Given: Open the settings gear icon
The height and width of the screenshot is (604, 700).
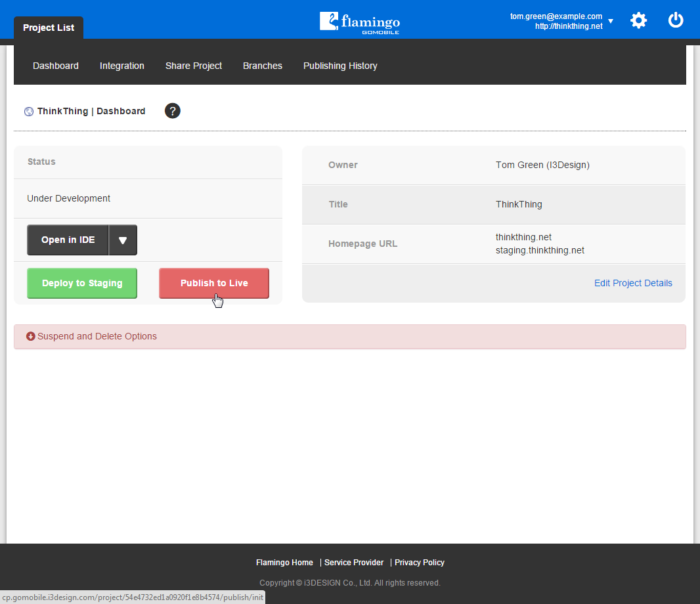Looking at the screenshot, I should tap(638, 20).
